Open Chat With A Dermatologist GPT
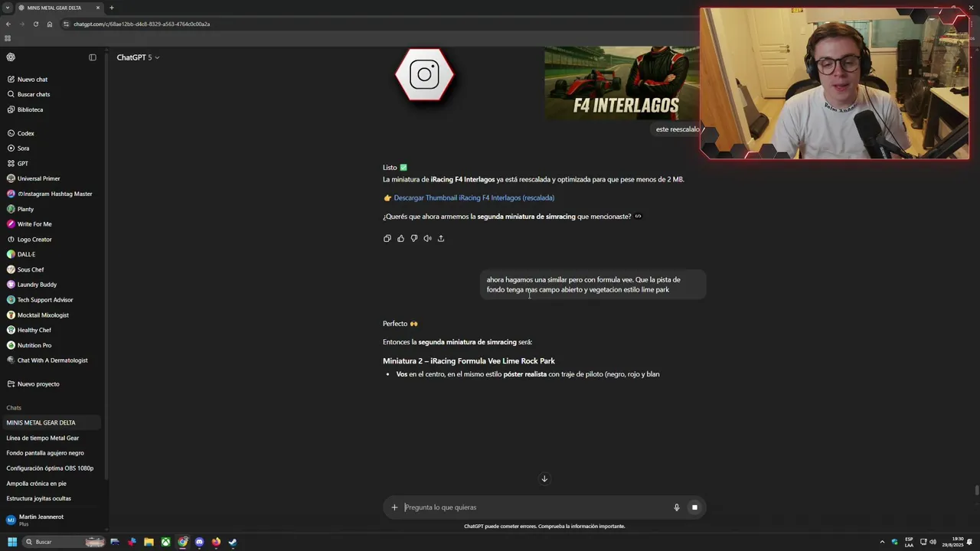The height and width of the screenshot is (551, 980). pos(52,360)
